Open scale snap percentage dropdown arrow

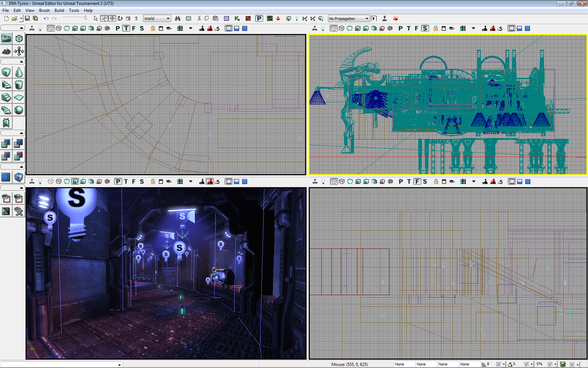click(x=555, y=364)
